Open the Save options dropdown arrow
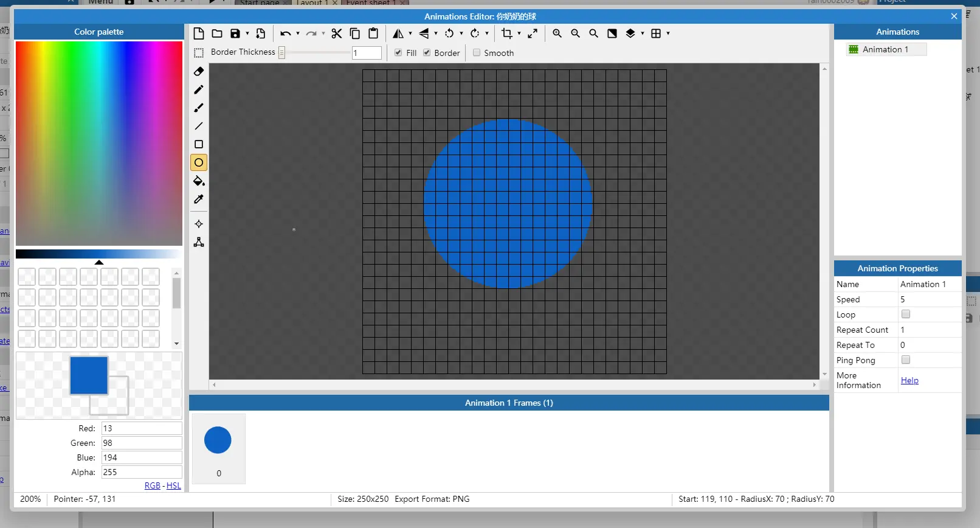 [x=247, y=33]
